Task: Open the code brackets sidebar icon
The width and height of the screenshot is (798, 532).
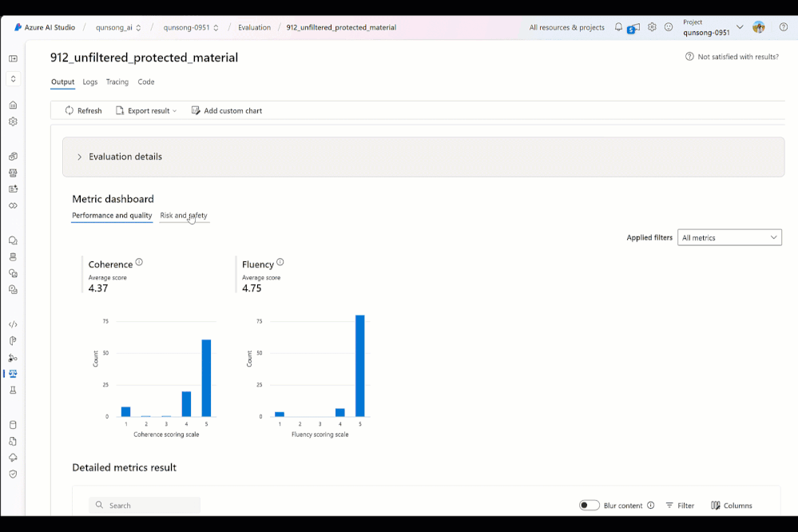Action: 14,324
